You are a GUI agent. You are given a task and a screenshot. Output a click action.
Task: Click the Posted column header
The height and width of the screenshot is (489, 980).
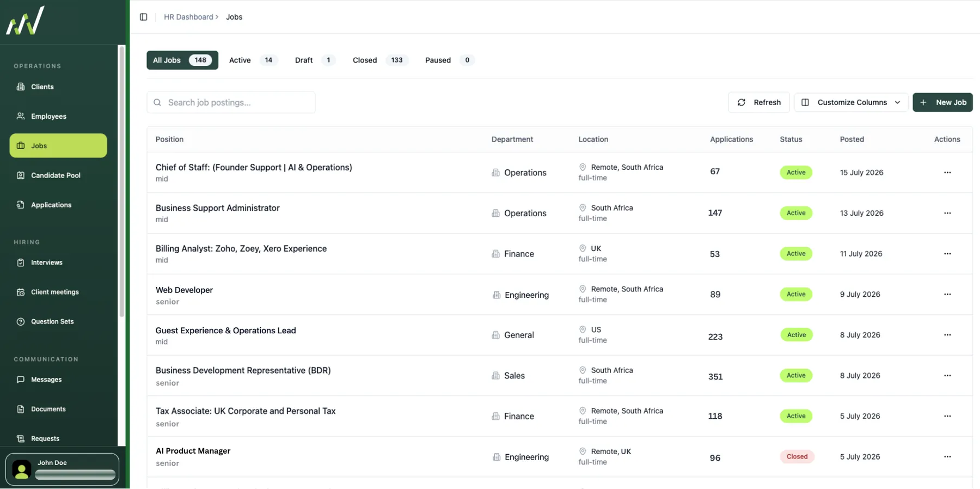click(x=852, y=139)
